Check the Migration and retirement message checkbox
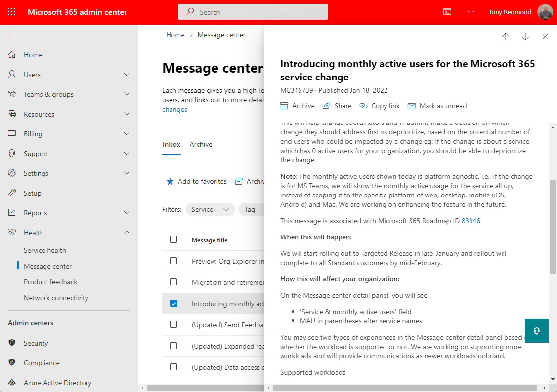557x392 pixels. click(173, 282)
